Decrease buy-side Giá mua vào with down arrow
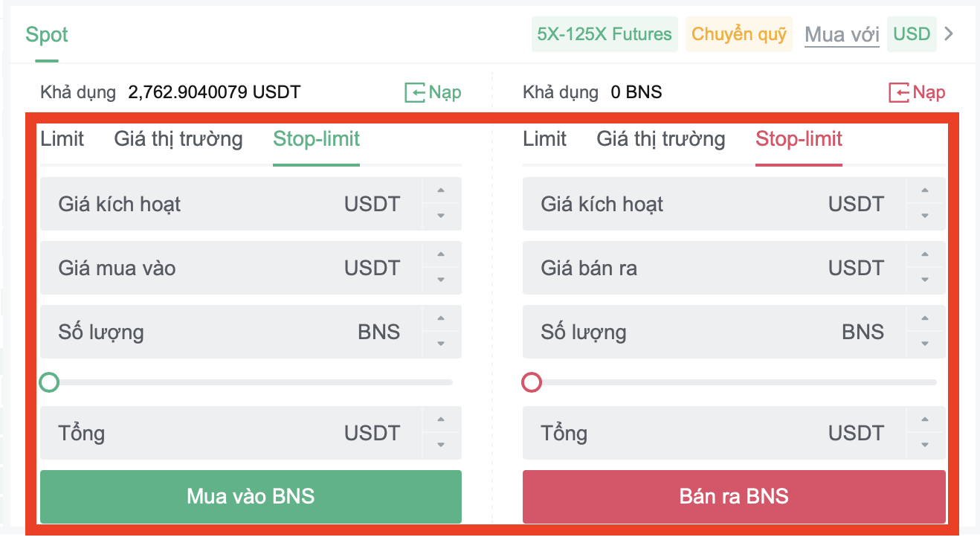The width and height of the screenshot is (980, 540). (x=441, y=280)
